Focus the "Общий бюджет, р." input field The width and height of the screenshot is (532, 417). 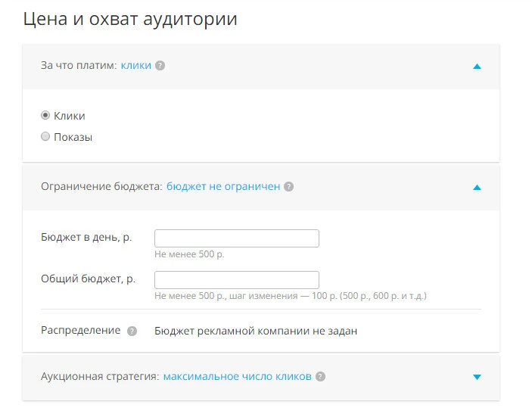tap(236, 279)
